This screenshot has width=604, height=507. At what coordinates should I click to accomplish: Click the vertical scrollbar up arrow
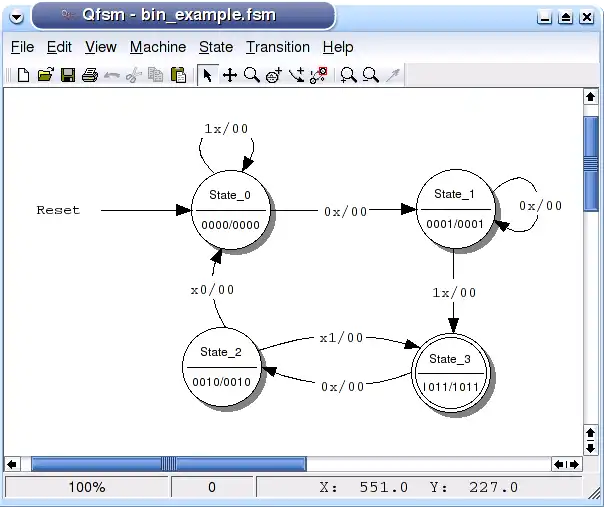pyautogui.click(x=591, y=97)
